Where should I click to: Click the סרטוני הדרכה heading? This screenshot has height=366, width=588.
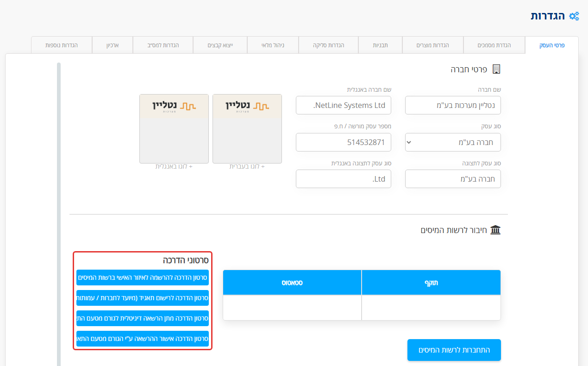[x=186, y=260]
